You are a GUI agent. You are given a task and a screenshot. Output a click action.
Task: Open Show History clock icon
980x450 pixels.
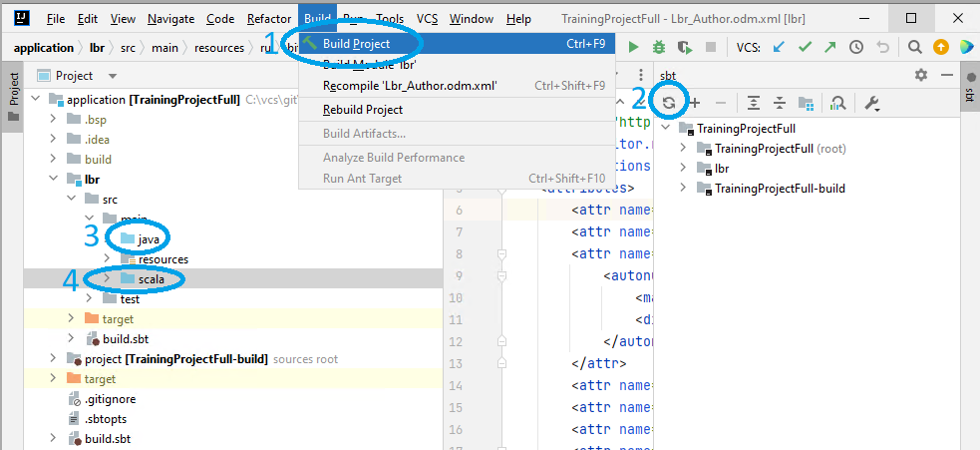click(x=856, y=47)
